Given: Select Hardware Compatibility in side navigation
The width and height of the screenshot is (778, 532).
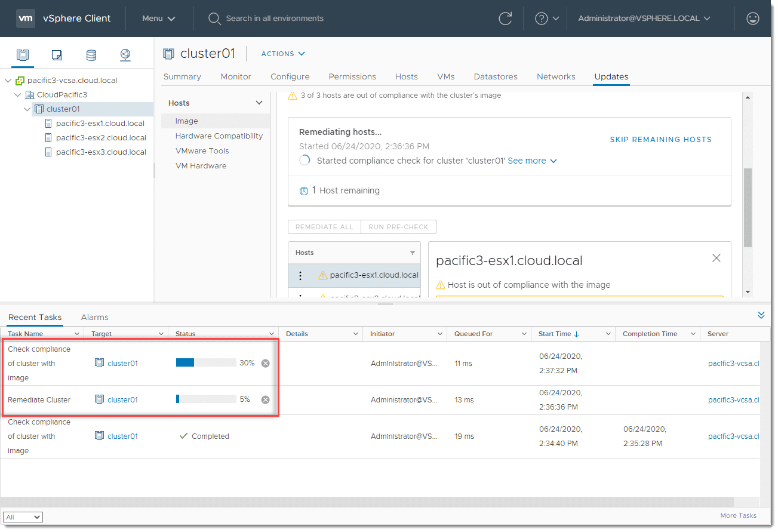Looking at the screenshot, I should click(219, 136).
